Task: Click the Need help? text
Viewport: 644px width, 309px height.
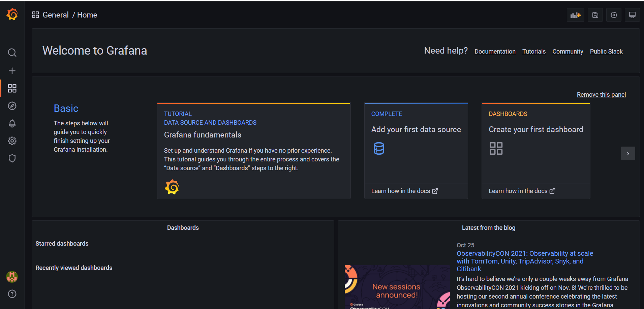Action: [x=446, y=51]
